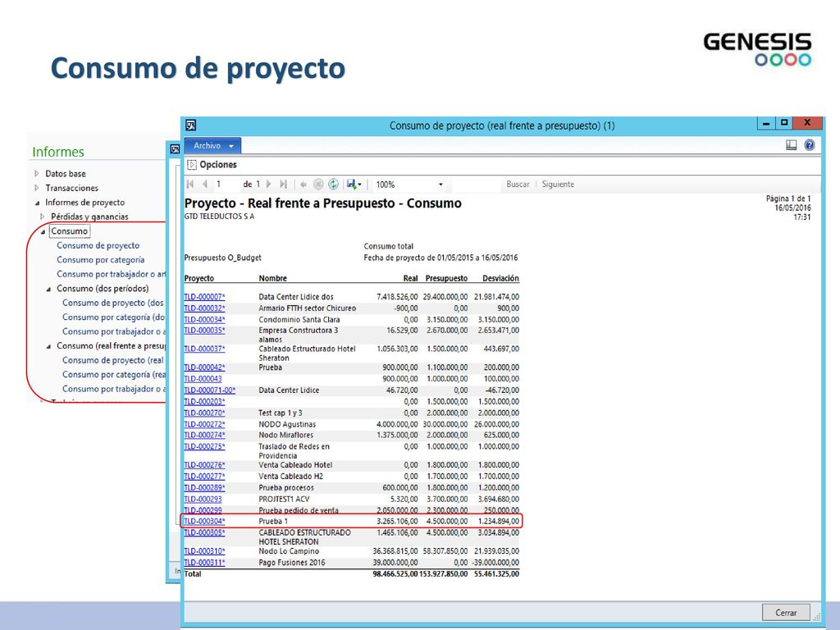The height and width of the screenshot is (630, 840).
Task: Jump to last report page
Action: tap(283, 185)
